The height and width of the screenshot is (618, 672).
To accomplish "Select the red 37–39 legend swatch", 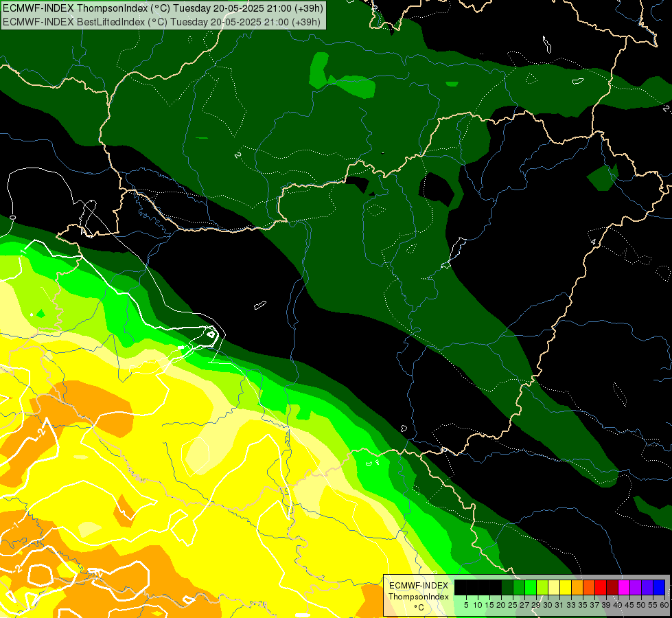I will (601, 587).
